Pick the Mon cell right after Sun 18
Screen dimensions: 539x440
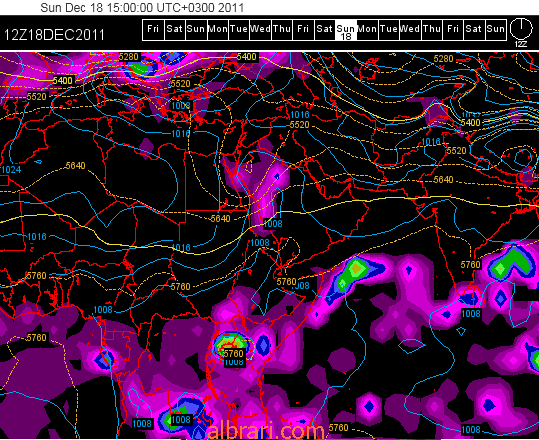[x=367, y=30]
